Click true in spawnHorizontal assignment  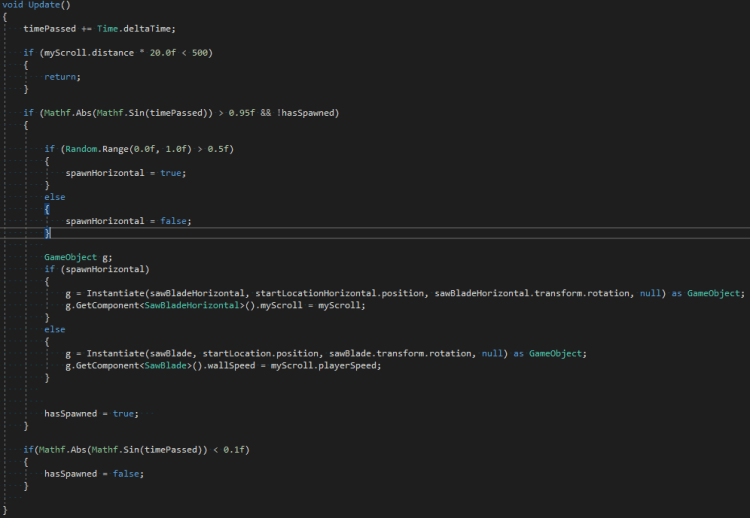pos(172,173)
